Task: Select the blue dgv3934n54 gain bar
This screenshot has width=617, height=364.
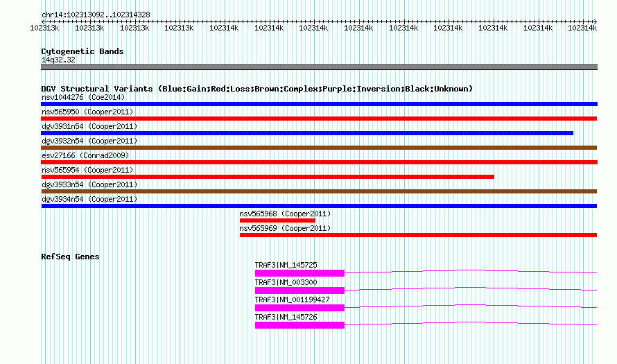Action: pyautogui.click(x=319, y=206)
